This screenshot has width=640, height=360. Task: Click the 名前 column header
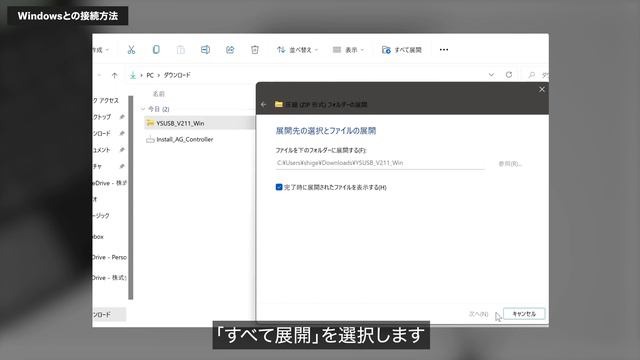(158, 94)
